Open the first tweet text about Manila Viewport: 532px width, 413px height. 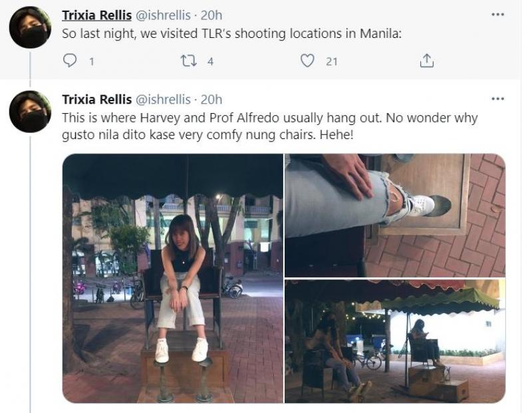point(232,32)
